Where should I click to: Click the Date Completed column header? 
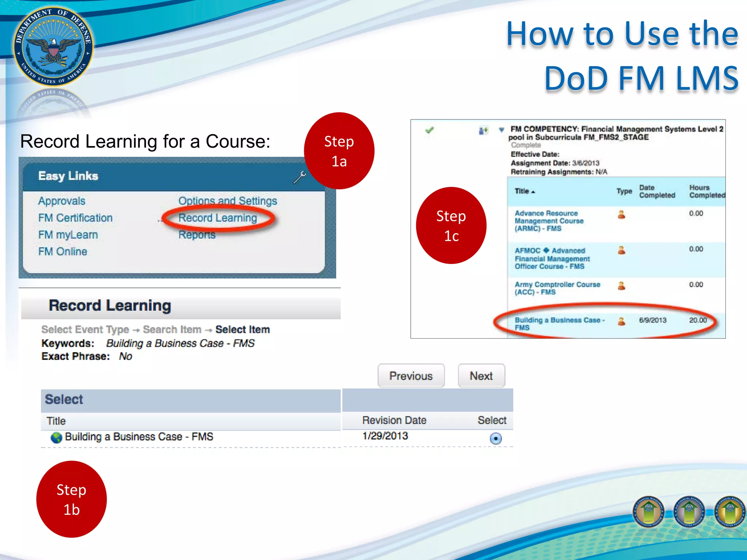(657, 191)
